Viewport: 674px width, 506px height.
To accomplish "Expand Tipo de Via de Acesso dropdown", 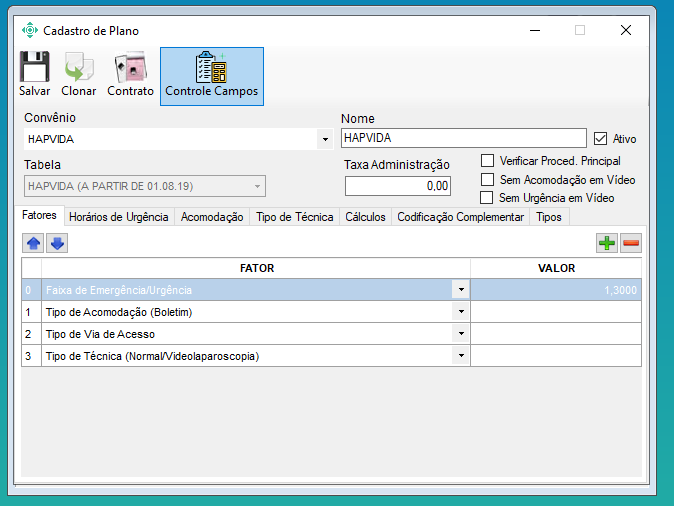I will coord(461,334).
